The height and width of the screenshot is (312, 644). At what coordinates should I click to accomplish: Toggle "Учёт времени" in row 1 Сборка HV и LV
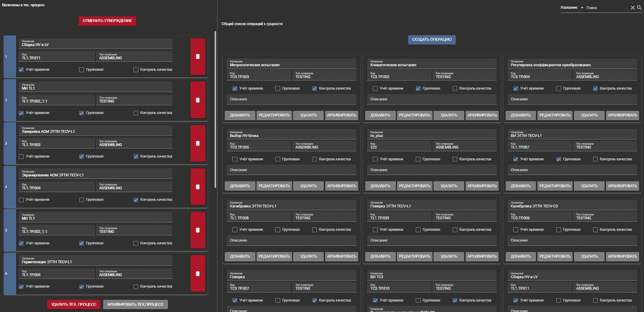21,70
